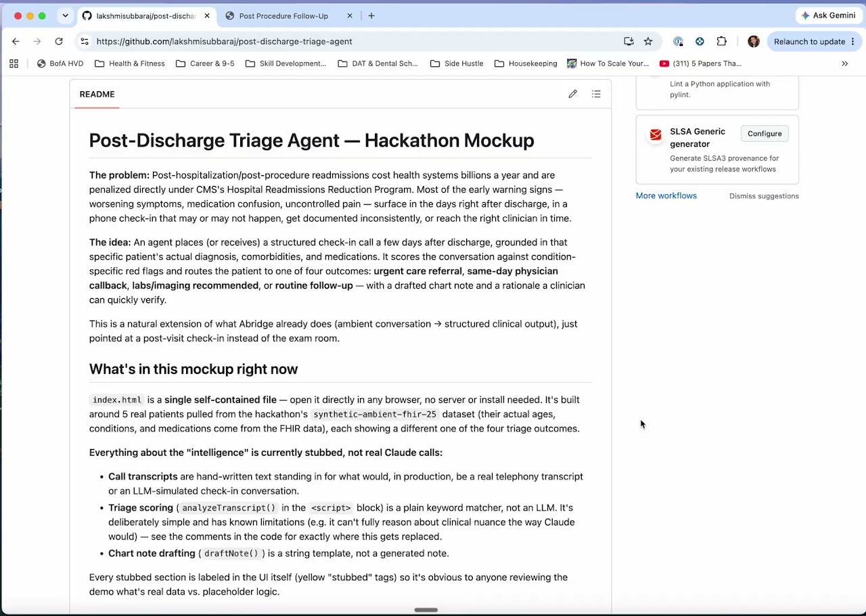
Task: Click the synthetic-ambient-fhir-25 code label
Action: pyautogui.click(x=375, y=414)
